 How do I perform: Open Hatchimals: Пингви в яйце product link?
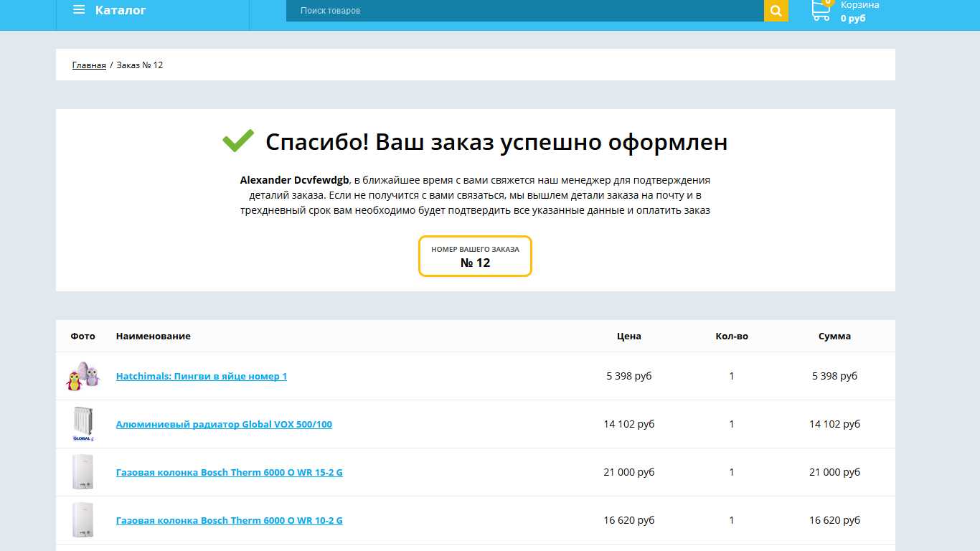pyautogui.click(x=201, y=376)
